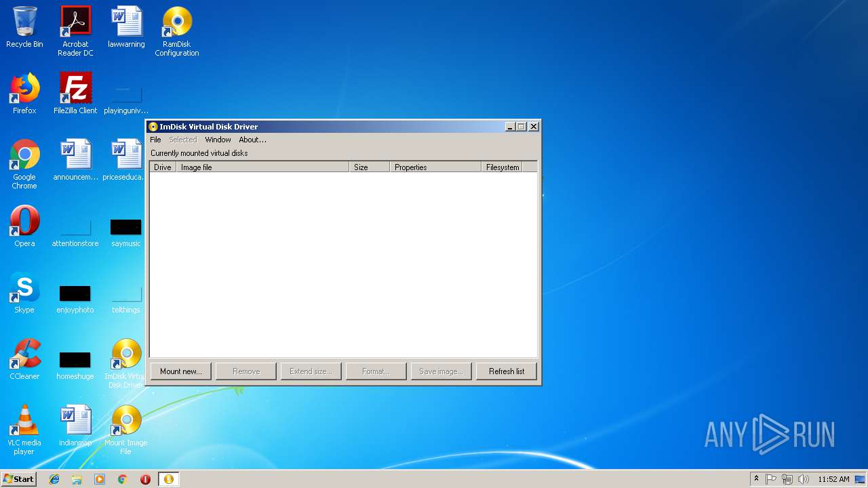Open CCleaner desktop shortcut

[24, 359]
